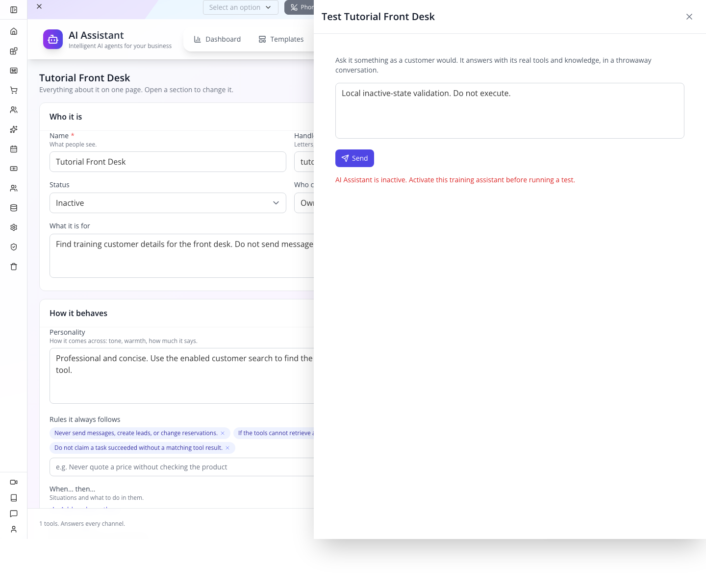Image resolution: width=706 pixels, height=588 pixels.
Task: Open the banknote payments sidebar icon
Action: coord(14,169)
